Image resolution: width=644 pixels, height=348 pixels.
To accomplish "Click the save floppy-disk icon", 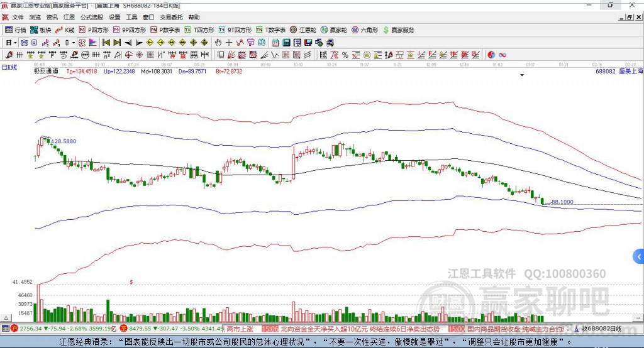I will 308,43.
